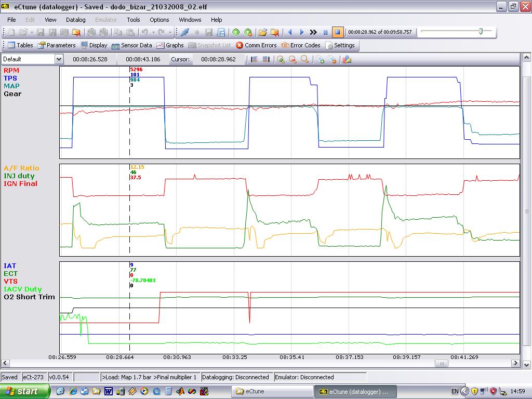532x399 pixels.
Task: Click the playback position slider handle
Action: (481, 32)
